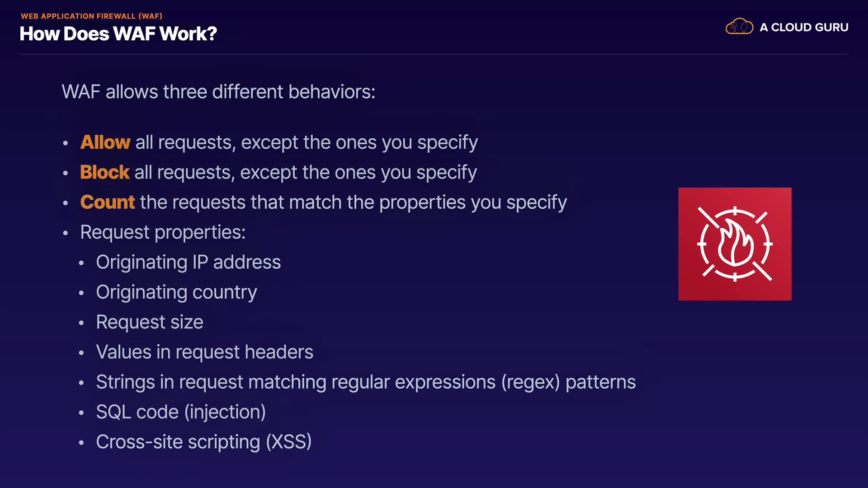
Task: Click the 'Request size' list item
Action: [x=150, y=322]
